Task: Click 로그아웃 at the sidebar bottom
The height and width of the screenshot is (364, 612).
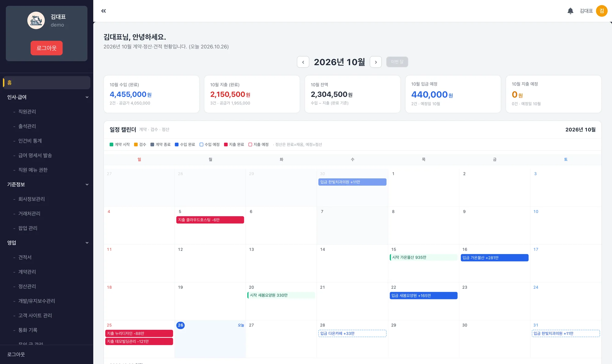Action: (x=16, y=354)
